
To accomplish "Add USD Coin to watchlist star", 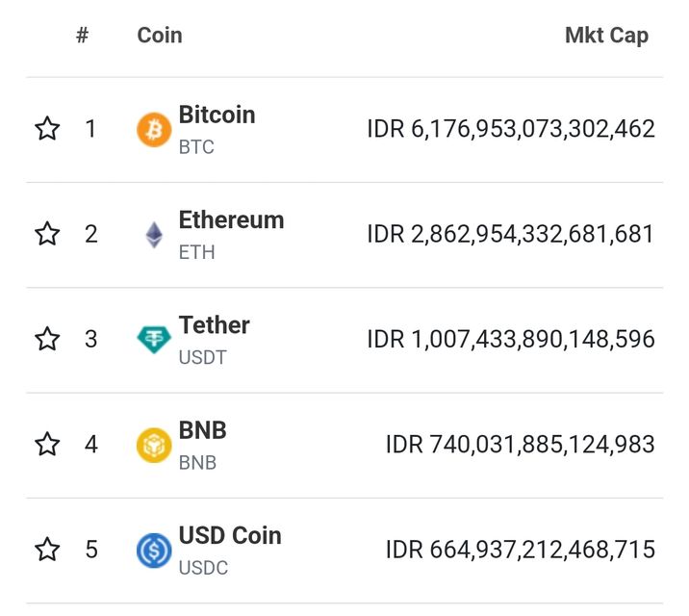I will click(x=47, y=550).
